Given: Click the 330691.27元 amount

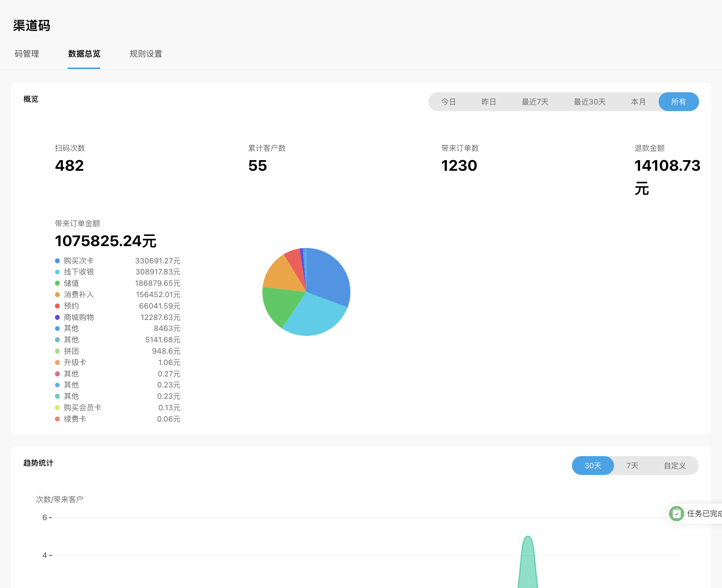Looking at the screenshot, I should (x=158, y=261).
